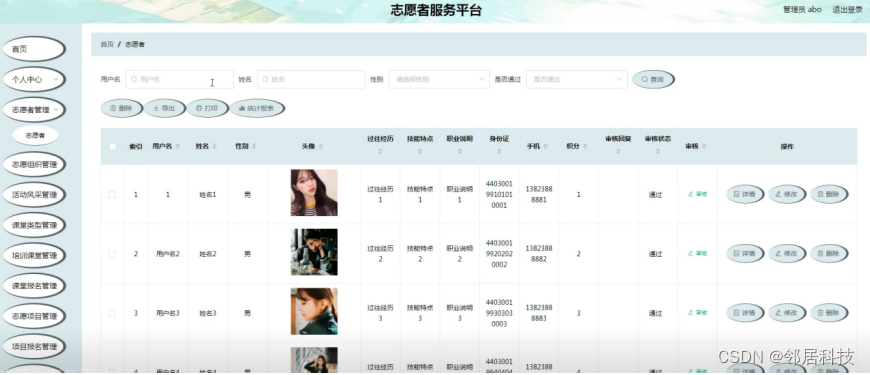Toggle the select-all checkbox in the table header
Image resolution: width=870 pixels, height=375 pixels.
(x=113, y=146)
